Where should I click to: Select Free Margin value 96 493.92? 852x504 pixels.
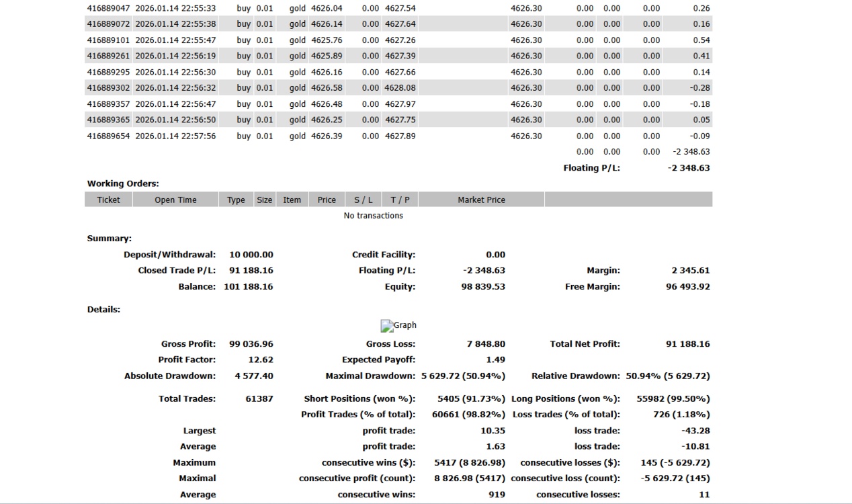688,286
